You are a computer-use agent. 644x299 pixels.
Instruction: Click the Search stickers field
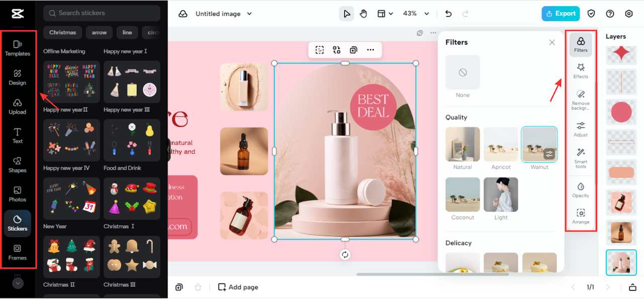tap(102, 13)
